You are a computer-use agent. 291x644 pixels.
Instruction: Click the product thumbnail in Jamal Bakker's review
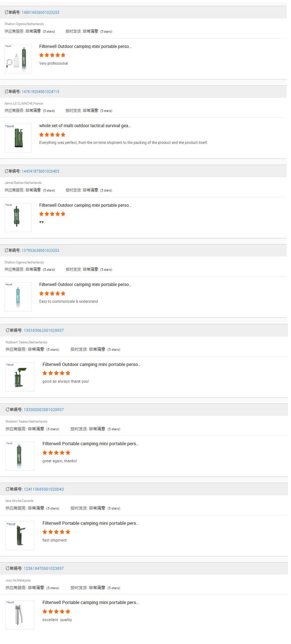click(18, 217)
